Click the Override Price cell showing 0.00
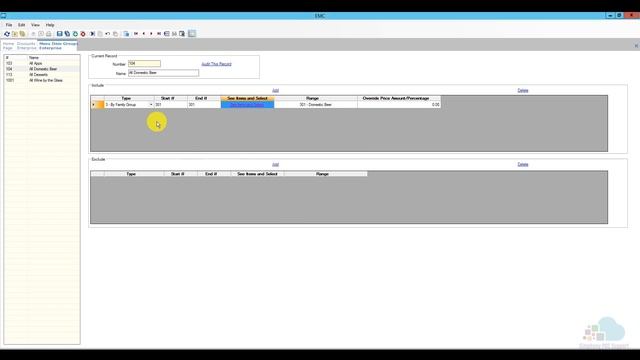Screen dimensions: 640x360 point(399,105)
